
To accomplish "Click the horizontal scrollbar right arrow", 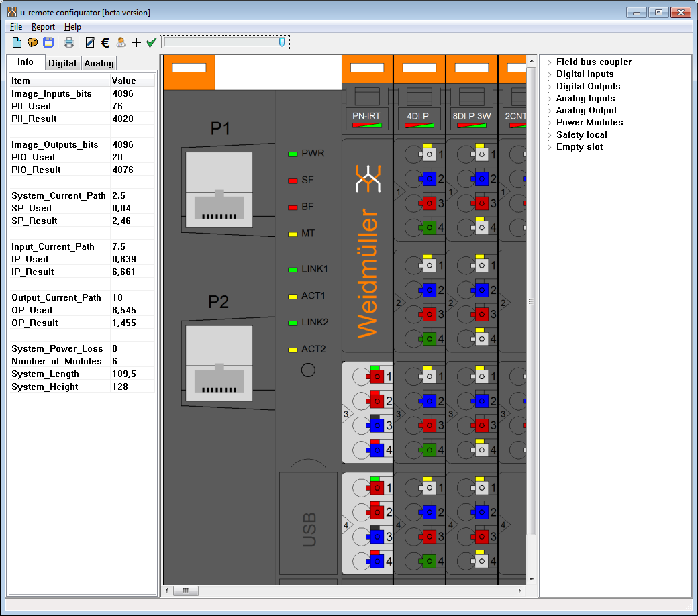I will click(x=519, y=591).
